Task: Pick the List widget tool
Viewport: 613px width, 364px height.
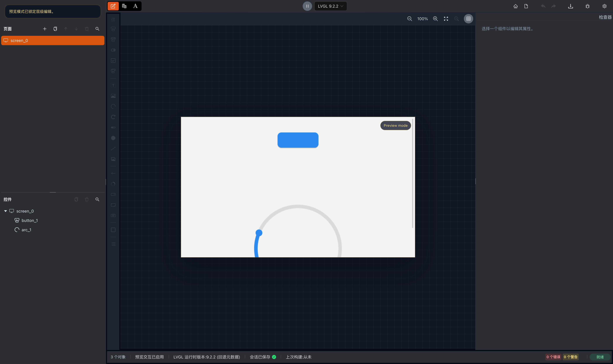Action: [113, 244]
